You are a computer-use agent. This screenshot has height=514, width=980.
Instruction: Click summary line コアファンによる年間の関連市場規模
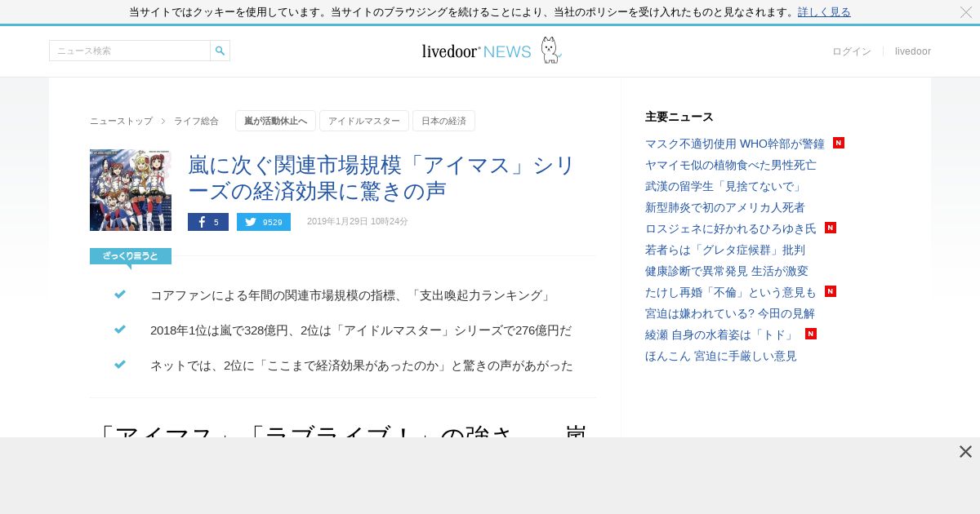[x=351, y=295]
